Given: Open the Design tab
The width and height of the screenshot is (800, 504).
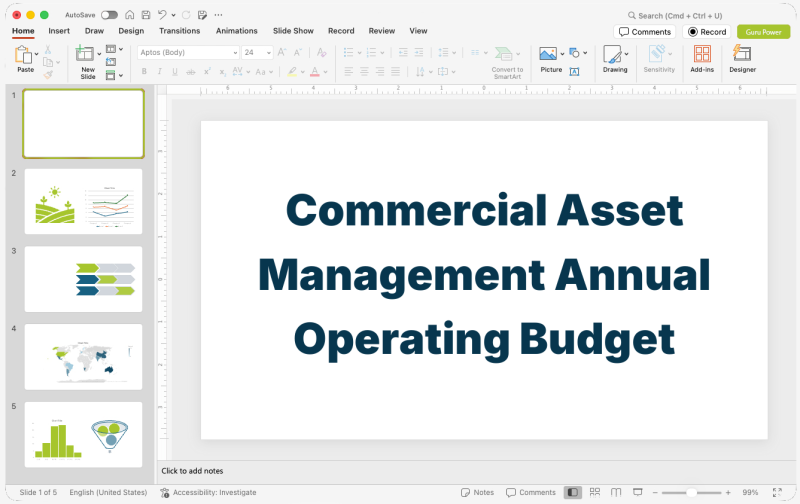Looking at the screenshot, I should pos(131,31).
